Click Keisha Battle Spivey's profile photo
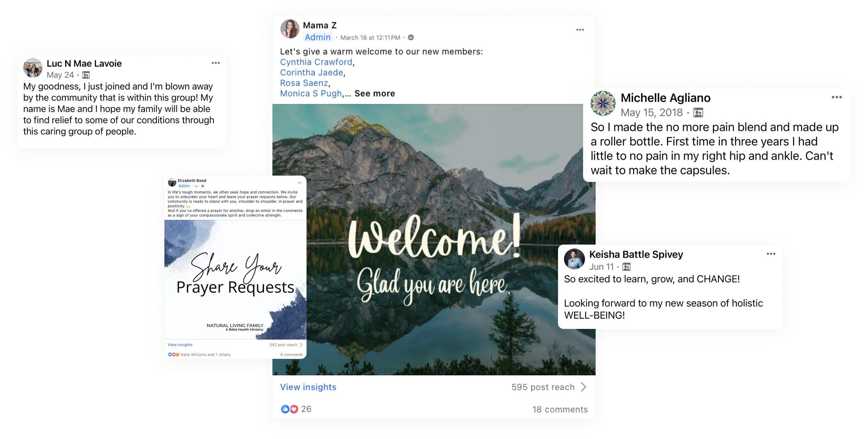 pyautogui.click(x=574, y=259)
